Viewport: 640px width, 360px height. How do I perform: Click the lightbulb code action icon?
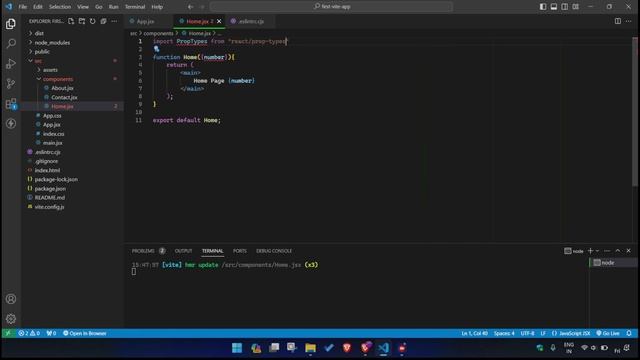pyautogui.click(x=156, y=49)
